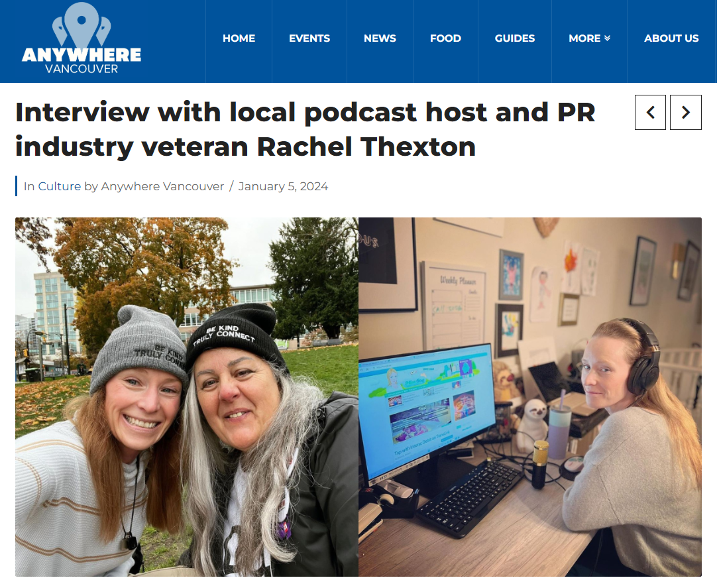Visit the ABOUT US page
The height and width of the screenshot is (588, 717).
pyautogui.click(x=671, y=38)
